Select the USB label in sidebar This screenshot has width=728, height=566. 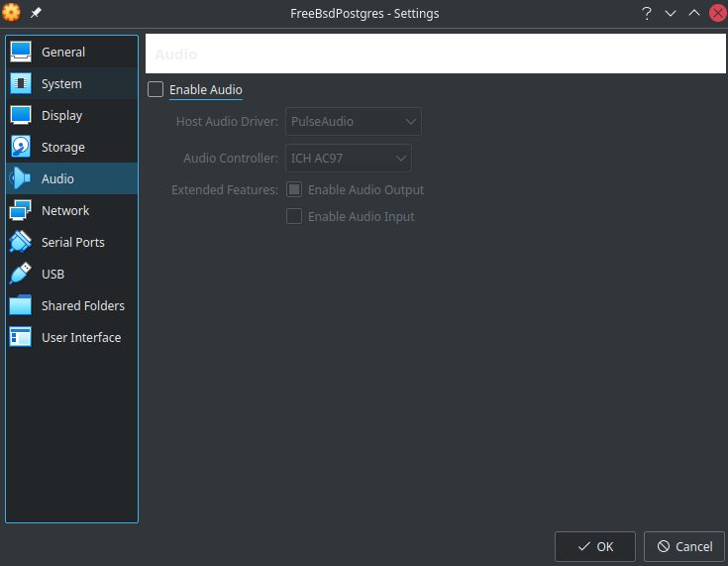pyautogui.click(x=52, y=275)
